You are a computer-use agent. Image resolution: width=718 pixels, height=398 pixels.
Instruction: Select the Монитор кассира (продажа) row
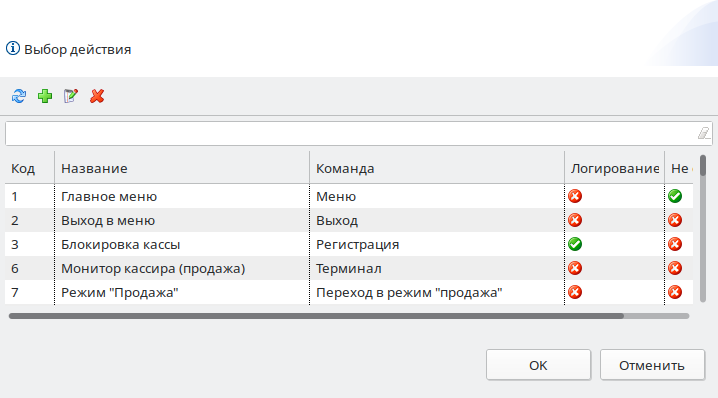pos(349,268)
